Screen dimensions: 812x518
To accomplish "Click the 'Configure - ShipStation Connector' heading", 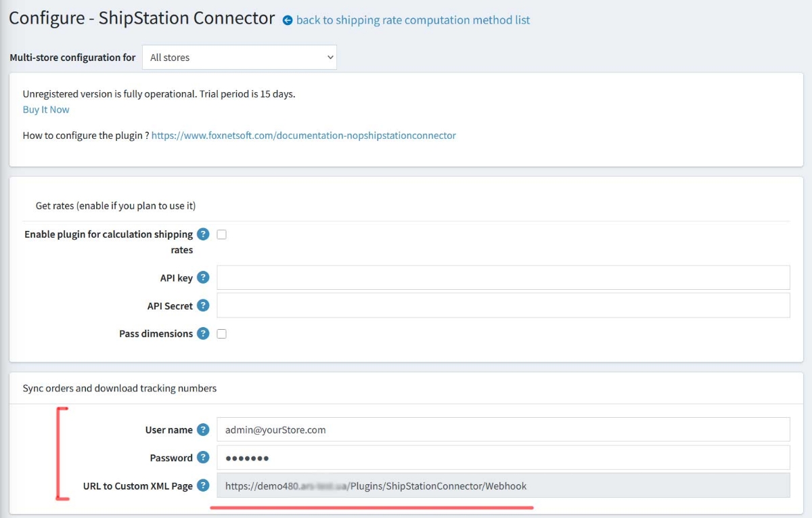I will 142,18.
